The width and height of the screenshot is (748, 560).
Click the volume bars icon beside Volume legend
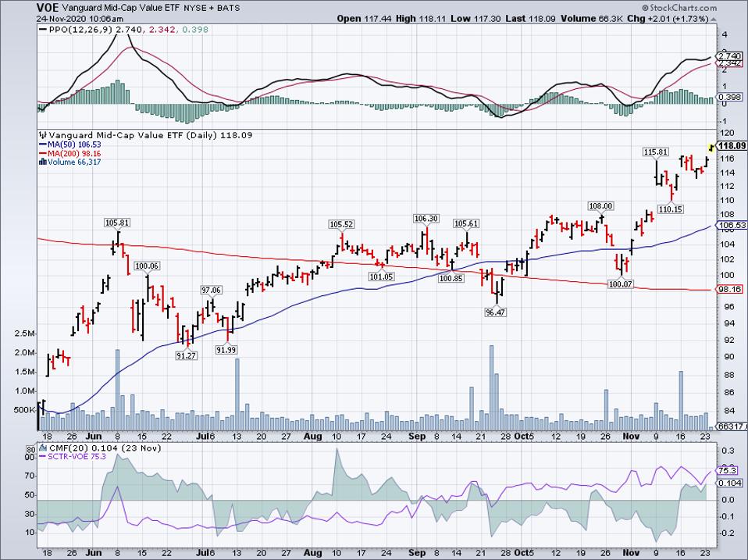click(x=43, y=162)
